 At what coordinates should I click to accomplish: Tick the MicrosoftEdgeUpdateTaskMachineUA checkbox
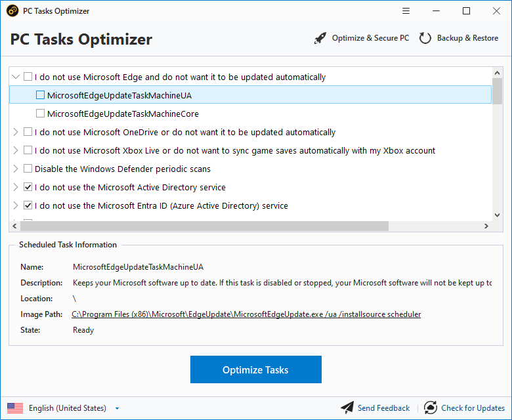coord(40,95)
